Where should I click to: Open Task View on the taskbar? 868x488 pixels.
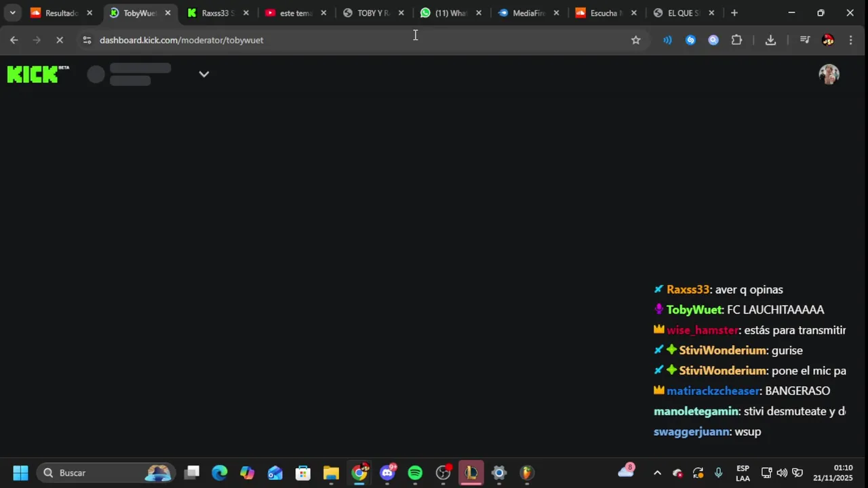[192, 472]
